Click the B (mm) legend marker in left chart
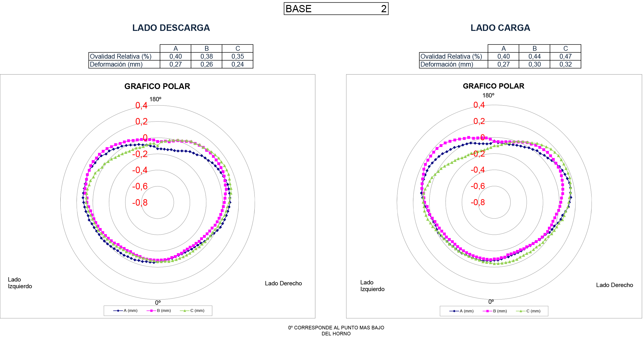The width and height of the screenshot is (644, 338). tap(151, 311)
